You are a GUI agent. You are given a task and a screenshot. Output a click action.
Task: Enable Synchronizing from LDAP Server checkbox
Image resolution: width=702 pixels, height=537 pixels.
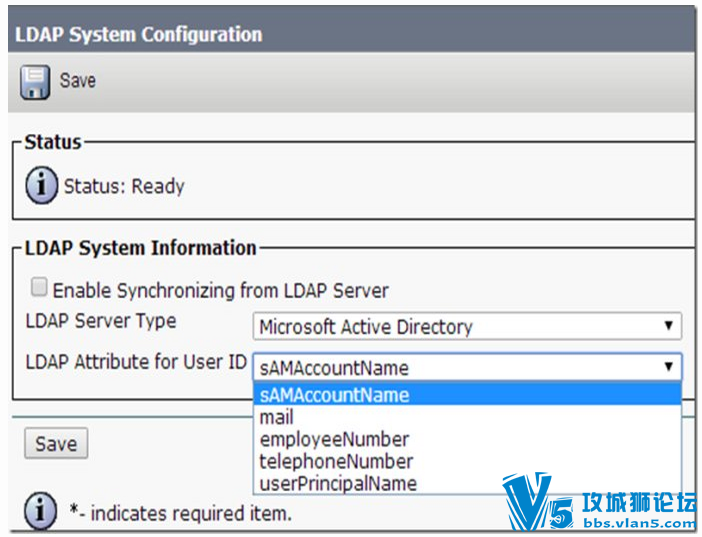[x=39, y=287]
